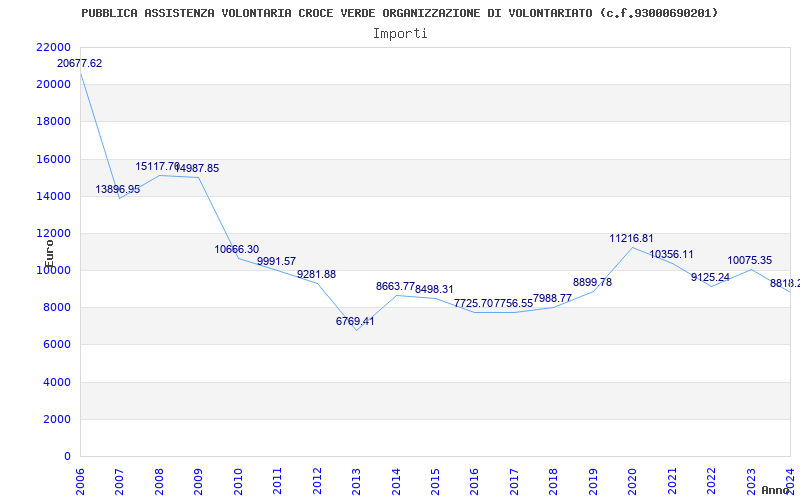Click the 2007 year axis label
The height and width of the screenshot is (500, 800).
tap(119, 481)
